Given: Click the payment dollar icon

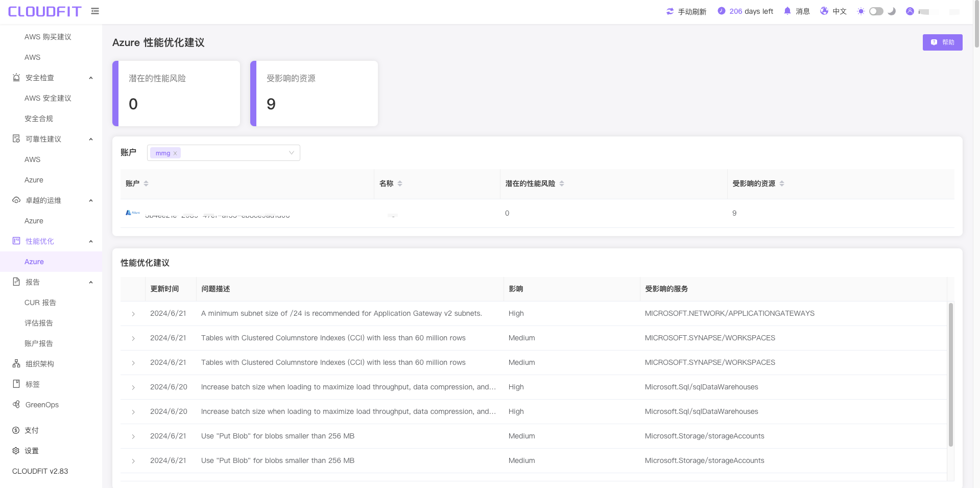Looking at the screenshot, I should [16, 430].
